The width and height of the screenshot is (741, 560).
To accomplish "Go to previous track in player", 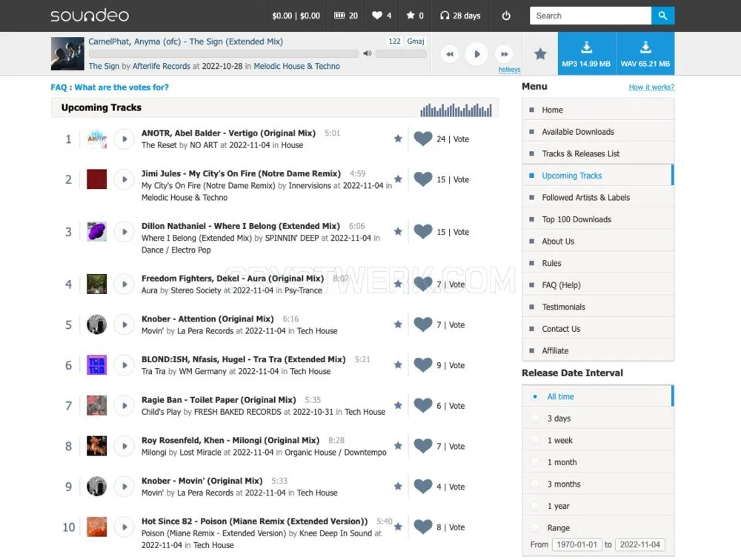I will pyautogui.click(x=450, y=54).
